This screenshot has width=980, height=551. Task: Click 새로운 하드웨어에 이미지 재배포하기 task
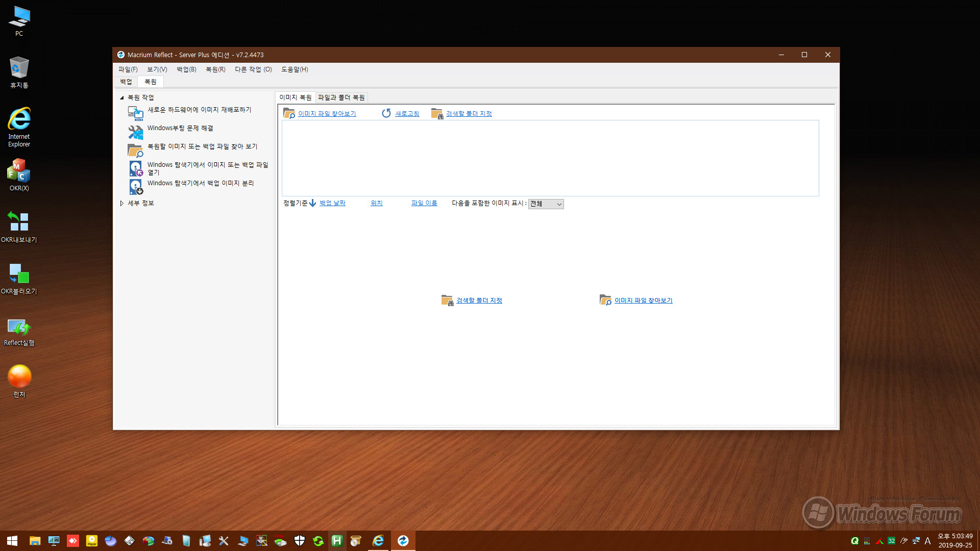click(x=199, y=110)
